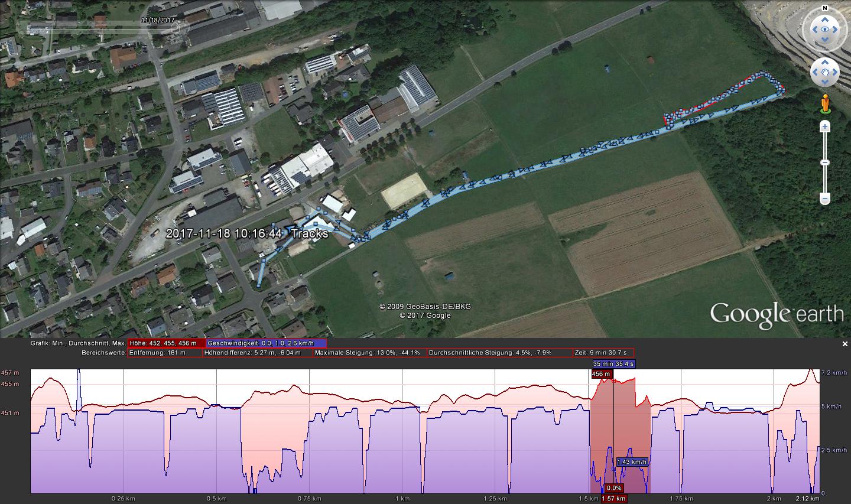This screenshot has width=851, height=504.
Task: Click the 2017-11-18 10:16:44 Tracks label
Action: pos(246,233)
